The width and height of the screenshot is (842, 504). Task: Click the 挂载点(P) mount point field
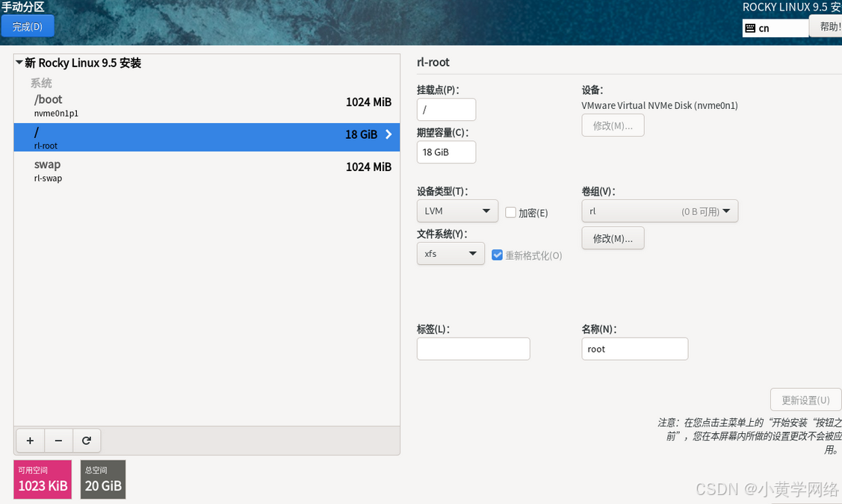446,110
